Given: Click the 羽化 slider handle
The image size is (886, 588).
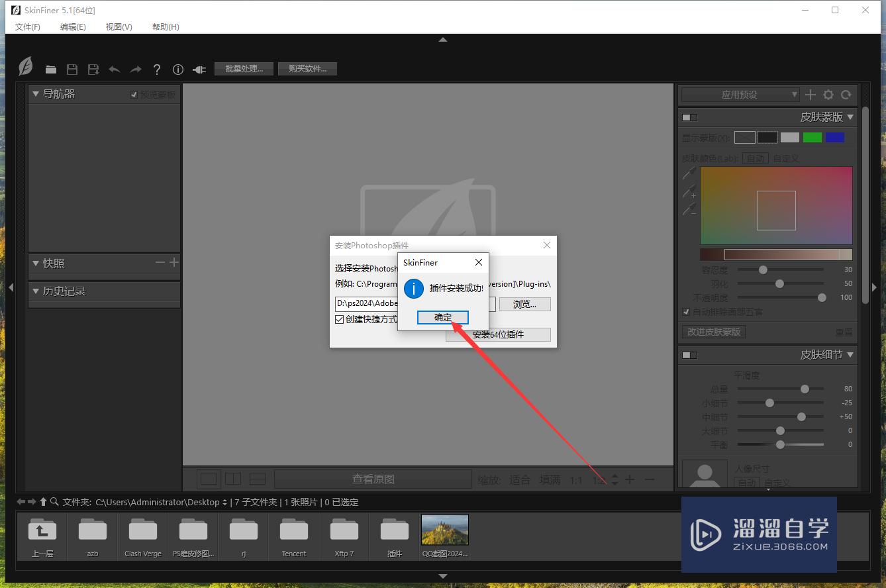Looking at the screenshot, I should pyautogui.click(x=779, y=283).
